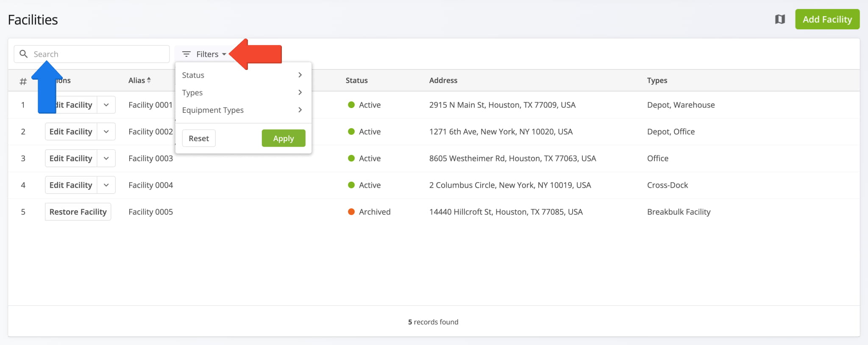Image resolution: width=868 pixels, height=345 pixels.
Task: Open dropdown arrow next to Facility 0003
Action: click(106, 158)
